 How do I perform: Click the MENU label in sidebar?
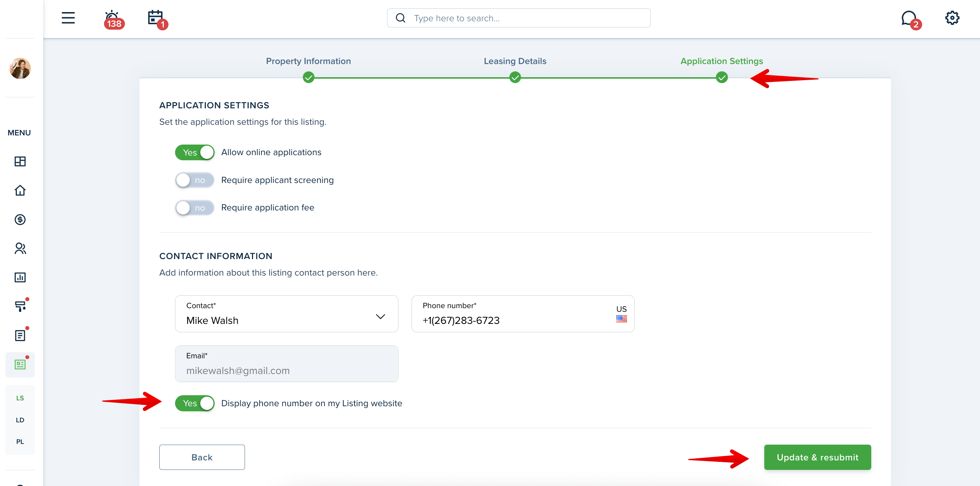[x=19, y=133]
